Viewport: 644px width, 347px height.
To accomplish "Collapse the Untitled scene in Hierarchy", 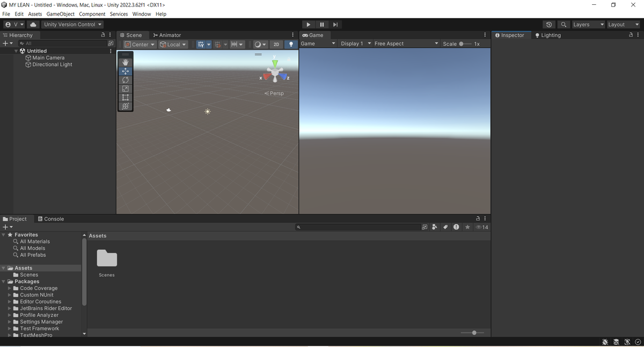I will pos(16,51).
